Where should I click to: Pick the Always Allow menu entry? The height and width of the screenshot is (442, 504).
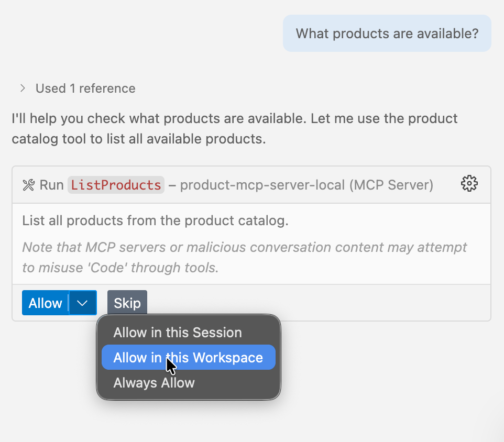(x=154, y=383)
